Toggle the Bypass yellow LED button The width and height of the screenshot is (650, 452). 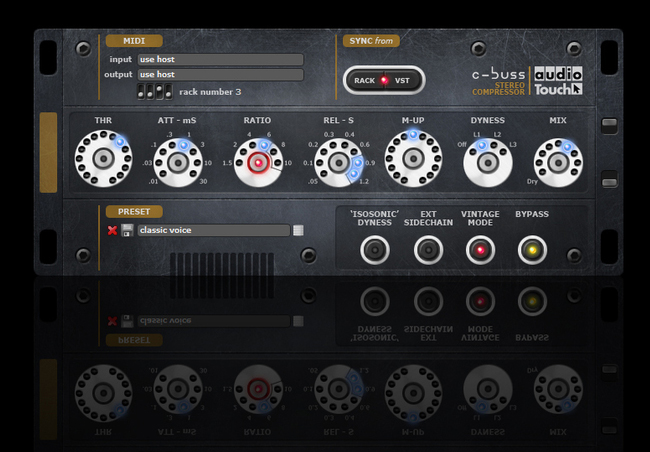click(x=532, y=250)
